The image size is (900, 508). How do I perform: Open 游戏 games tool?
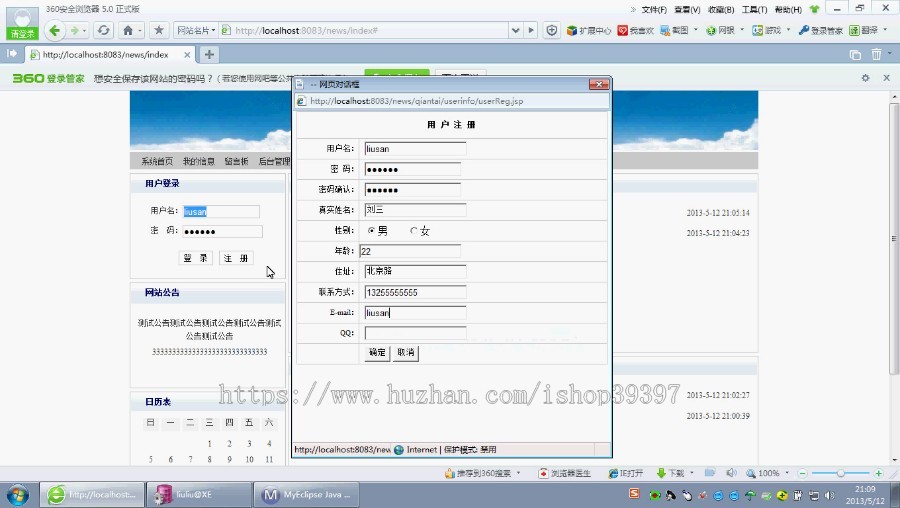coord(767,30)
